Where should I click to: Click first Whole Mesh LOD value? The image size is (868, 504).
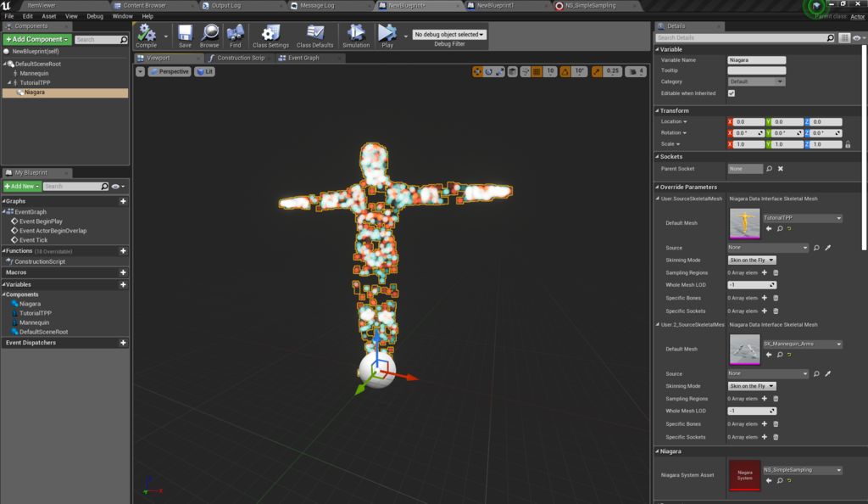[752, 285]
